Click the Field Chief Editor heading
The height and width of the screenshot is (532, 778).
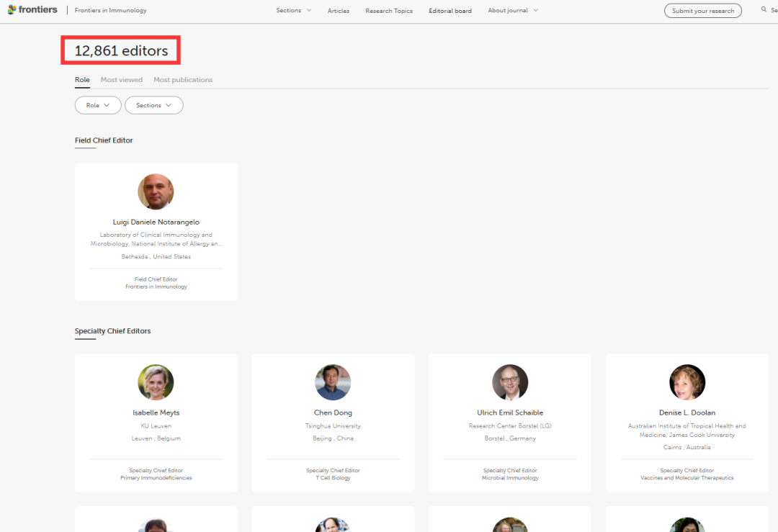104,140
